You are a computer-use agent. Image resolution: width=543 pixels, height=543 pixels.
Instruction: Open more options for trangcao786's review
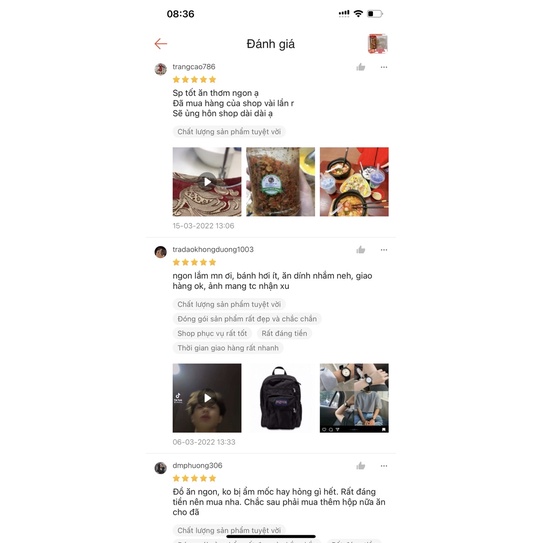(x=384, y=67)
